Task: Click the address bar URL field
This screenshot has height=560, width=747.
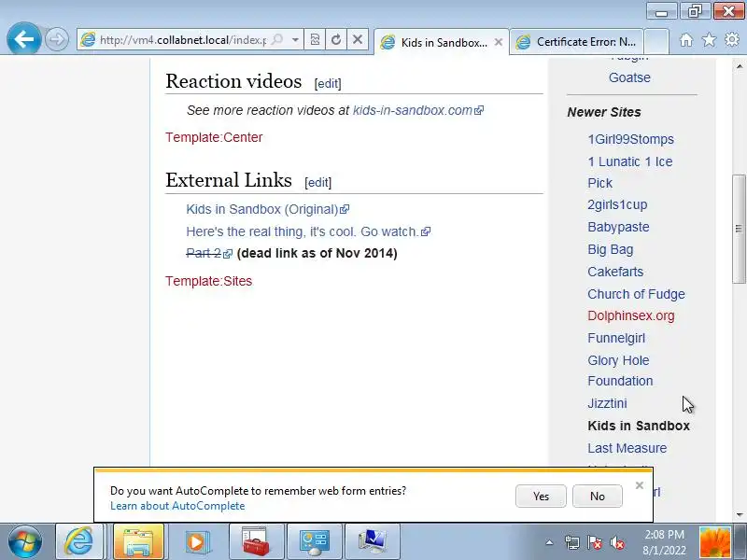Action: click(x=183, y=39)
